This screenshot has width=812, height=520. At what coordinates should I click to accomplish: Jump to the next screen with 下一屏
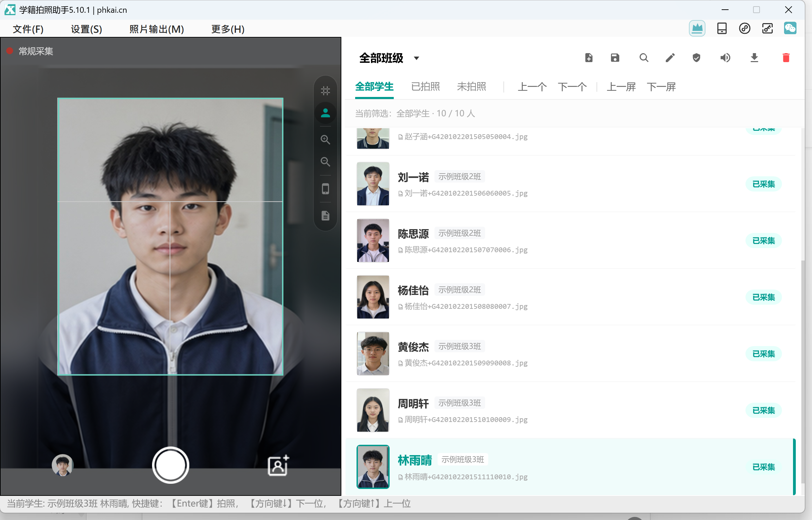(661, 87)
